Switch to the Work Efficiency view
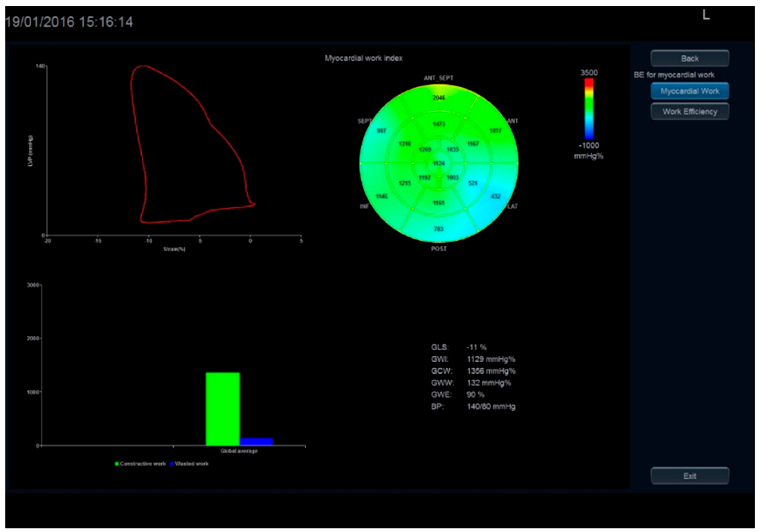The image size is (760, 532). click(690, 111)
